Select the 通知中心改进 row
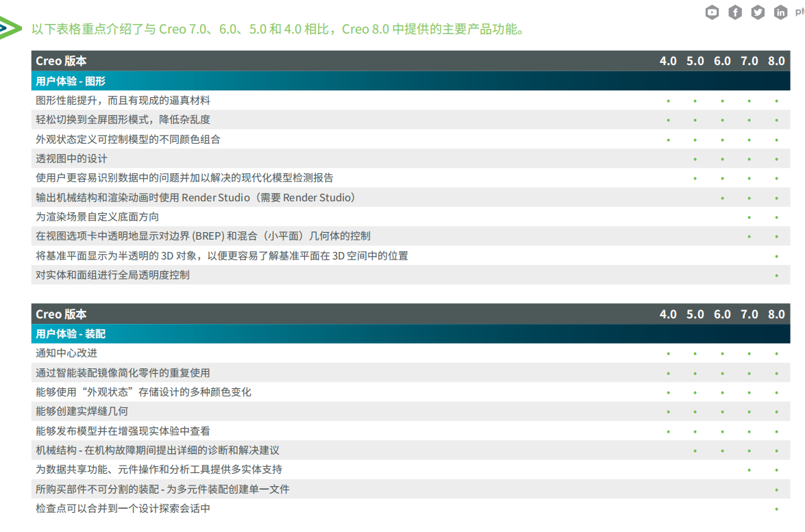This screenshot has height=532, width=805. (66, 353)
